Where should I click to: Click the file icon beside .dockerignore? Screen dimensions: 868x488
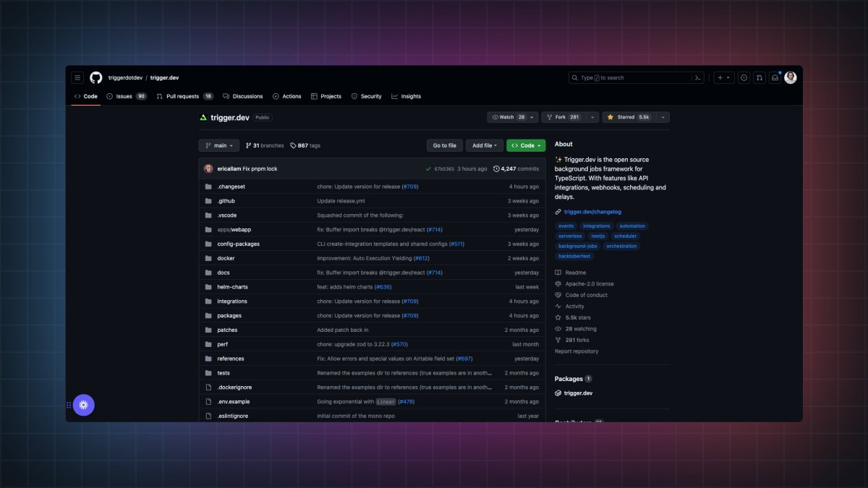[208, 388]
